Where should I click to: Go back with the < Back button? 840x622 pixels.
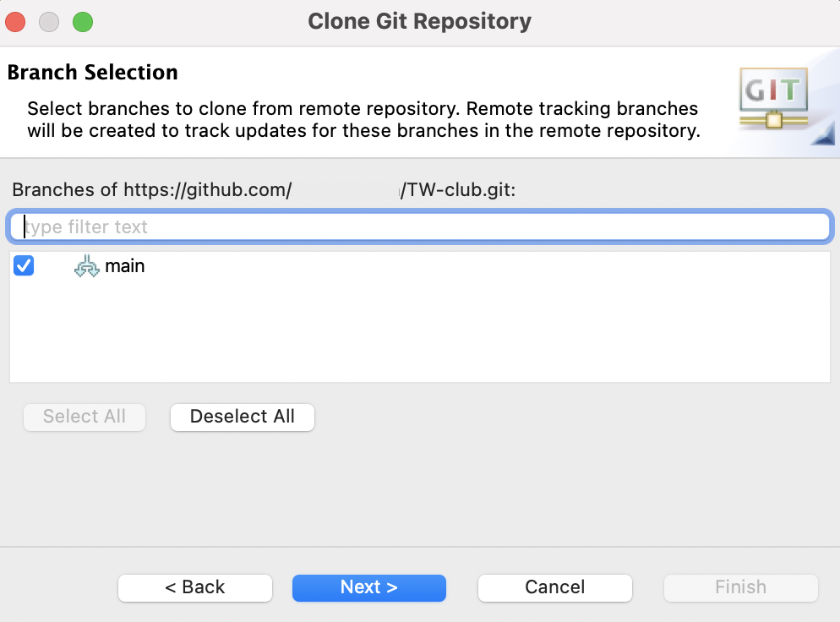195,587
